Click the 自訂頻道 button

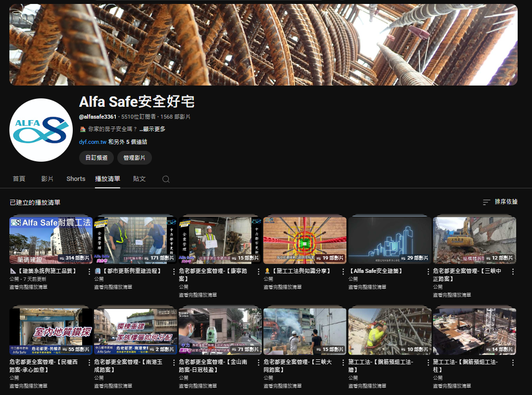[97, 158]
